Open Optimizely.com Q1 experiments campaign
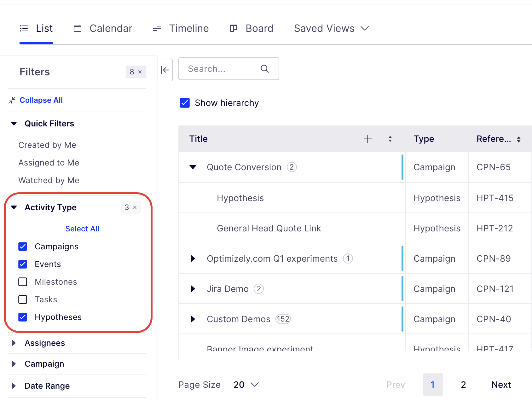Screen dimensions: 532x401 point(272,259)
